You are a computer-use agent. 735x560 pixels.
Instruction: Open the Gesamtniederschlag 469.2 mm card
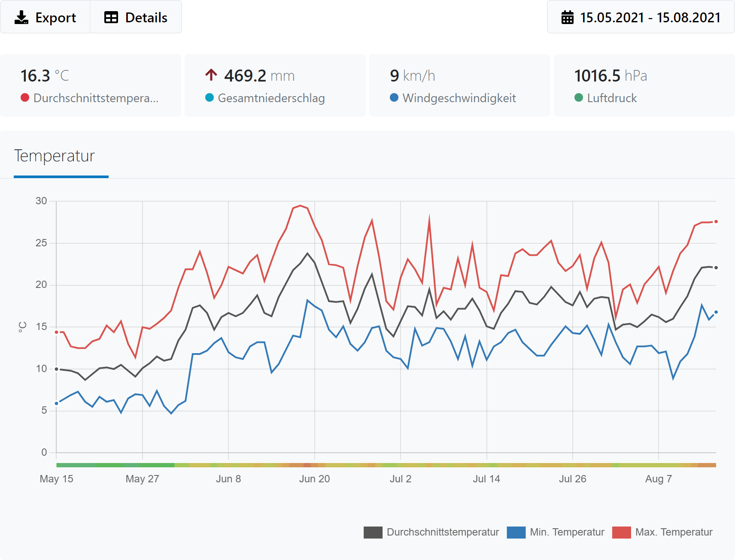click(275, 85)
